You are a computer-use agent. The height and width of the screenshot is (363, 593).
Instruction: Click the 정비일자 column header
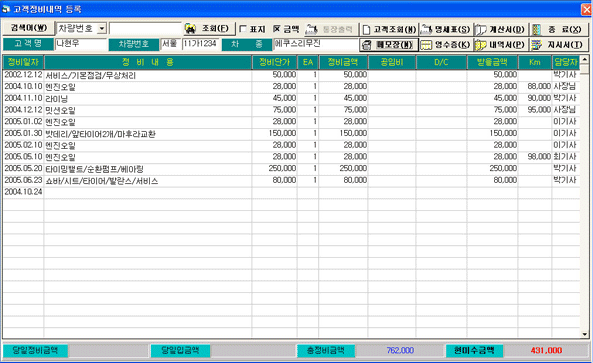(23, 62)
